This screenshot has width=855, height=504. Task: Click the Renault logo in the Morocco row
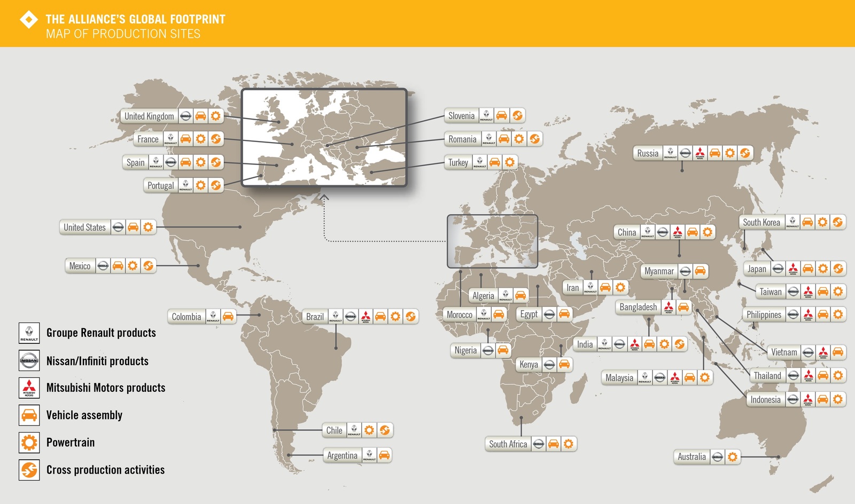[484, 314]
